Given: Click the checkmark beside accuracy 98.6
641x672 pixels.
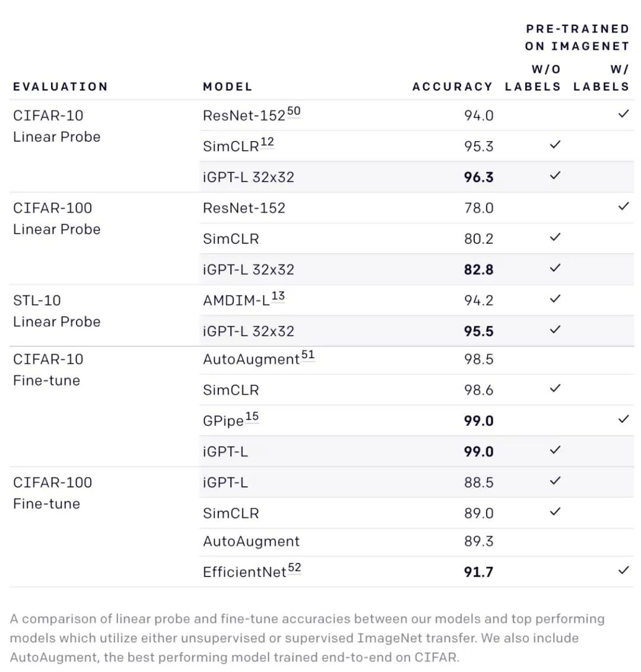Looking at the screenshot, I should point(555,388).
